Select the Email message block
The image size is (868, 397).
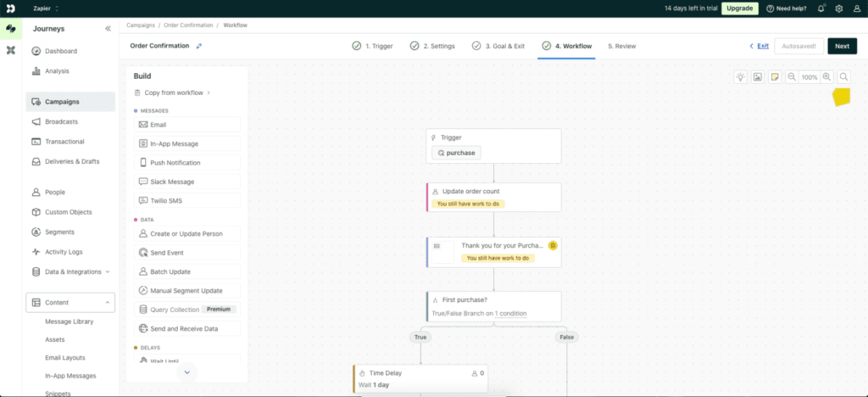pyautogui.click(x=187, y=125)
